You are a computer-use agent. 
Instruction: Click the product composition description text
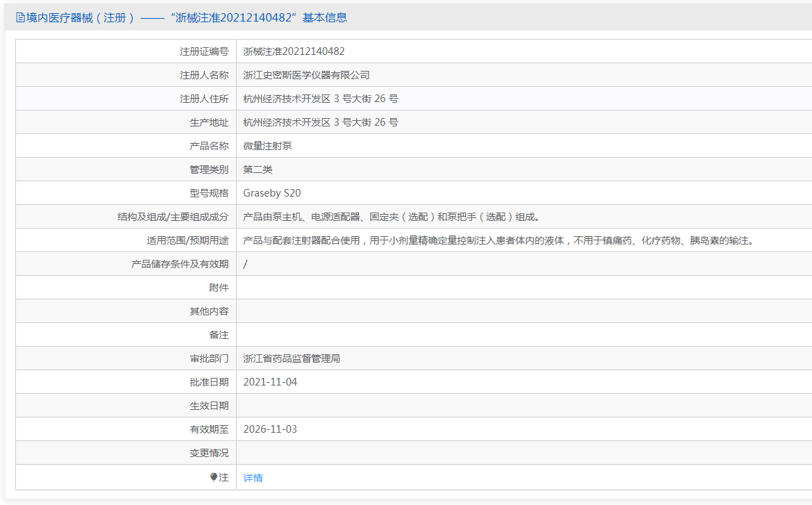click(391, 217)
